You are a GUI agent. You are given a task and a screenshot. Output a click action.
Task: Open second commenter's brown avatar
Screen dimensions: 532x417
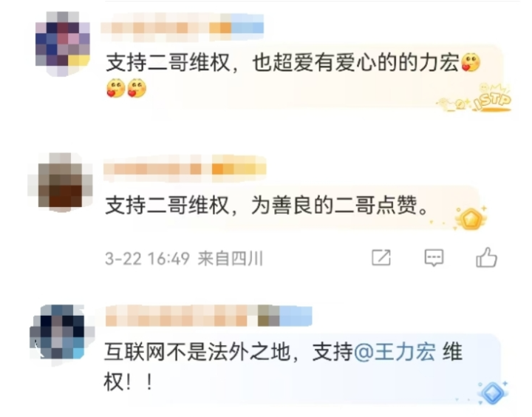(x=61, y=182)
